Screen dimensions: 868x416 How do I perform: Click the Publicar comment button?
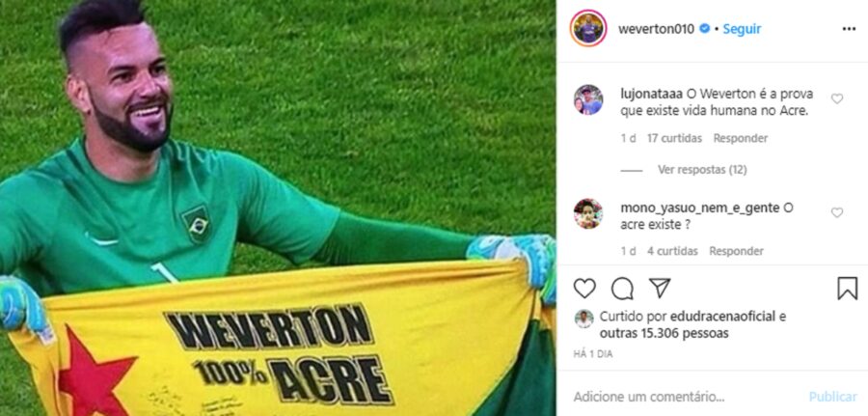[x=832, y=397]
